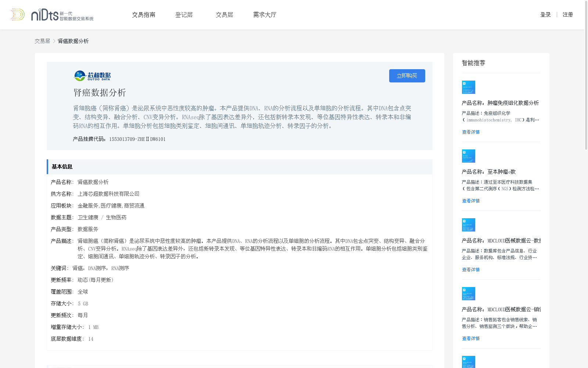Screen dimensions: 588x368
Task: Click 金融服务,医疗健康,商贸流通 value
Action: [111, 206]
